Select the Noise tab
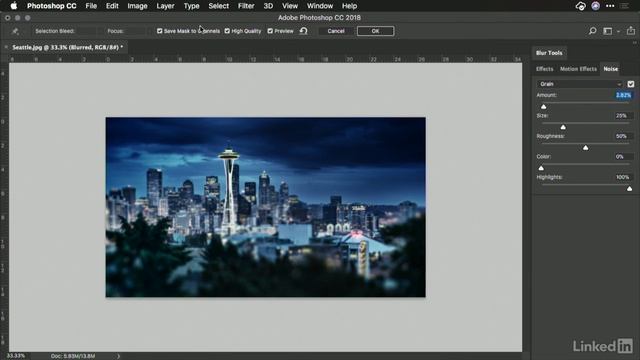 [x=611, y=69]
